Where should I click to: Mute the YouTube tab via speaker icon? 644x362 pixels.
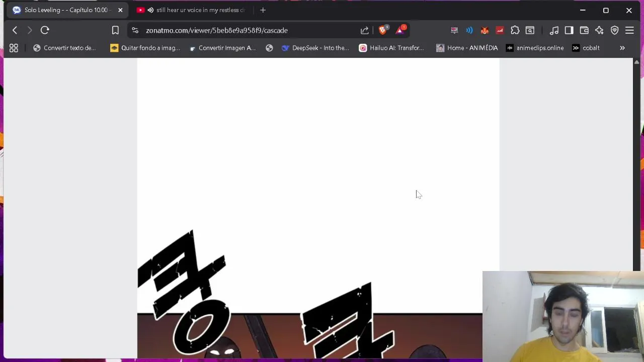[150, 10]
